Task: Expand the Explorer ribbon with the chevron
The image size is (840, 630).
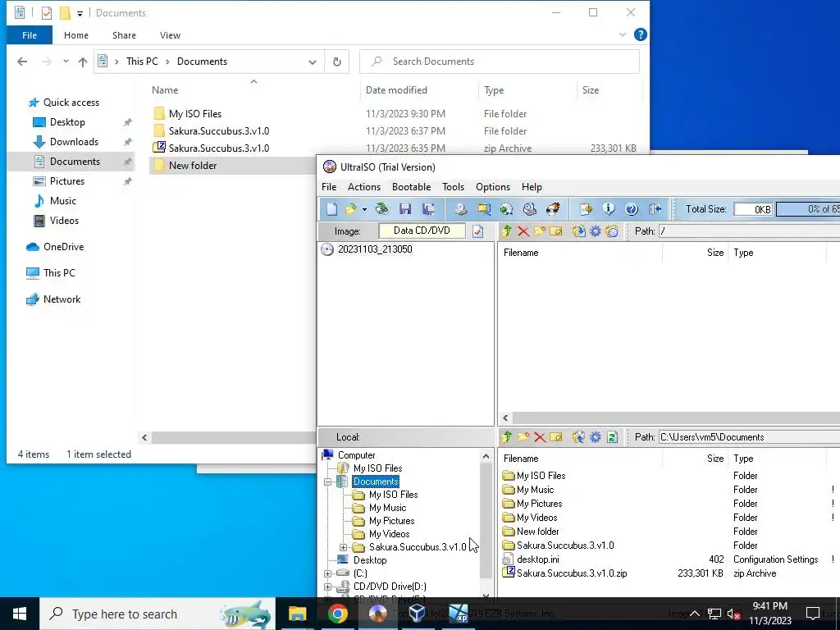Action: click(623, 34)
